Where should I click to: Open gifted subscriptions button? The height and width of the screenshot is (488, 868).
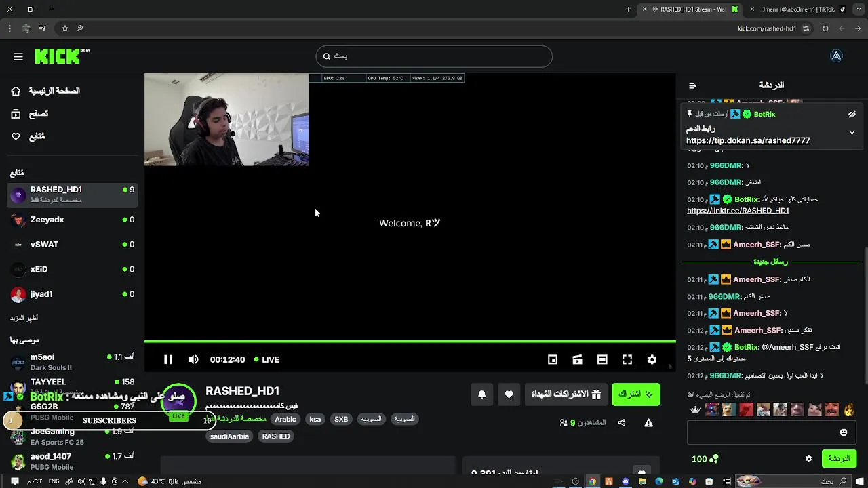(566, 394)
